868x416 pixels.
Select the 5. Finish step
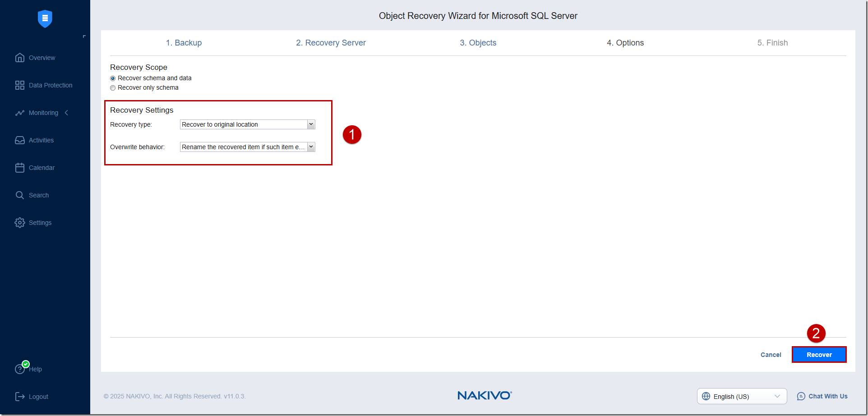click(x=772, y=43)
